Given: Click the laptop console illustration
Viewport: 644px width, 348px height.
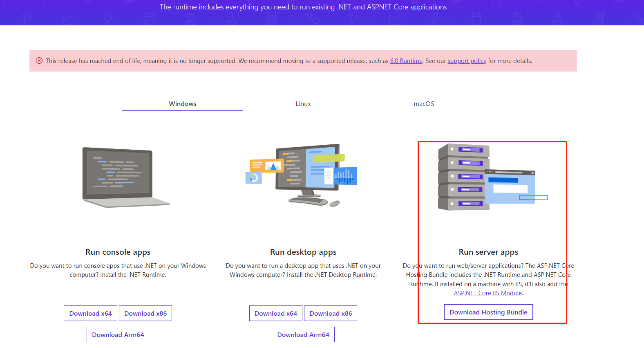Looking at the screenshot, I should [x=125, y=177].
